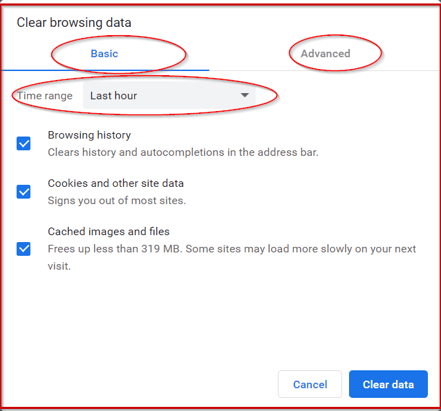Click the 'Last hour' selected value text
This screenshot has height=411, width=441.
(113, 96)
